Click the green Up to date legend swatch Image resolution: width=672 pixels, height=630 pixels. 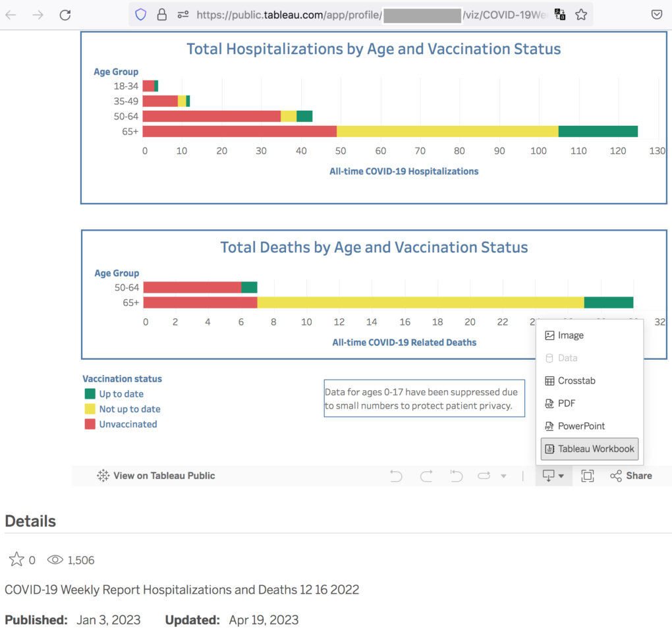[x=90, y=394]
